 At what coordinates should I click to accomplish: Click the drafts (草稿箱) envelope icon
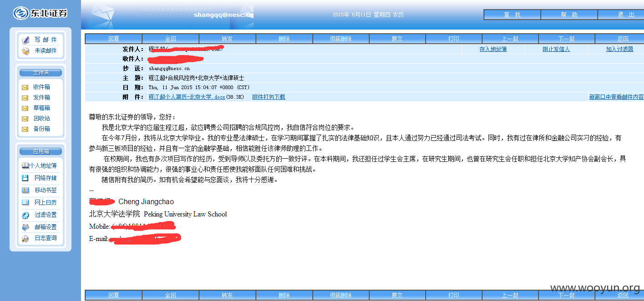25,108
